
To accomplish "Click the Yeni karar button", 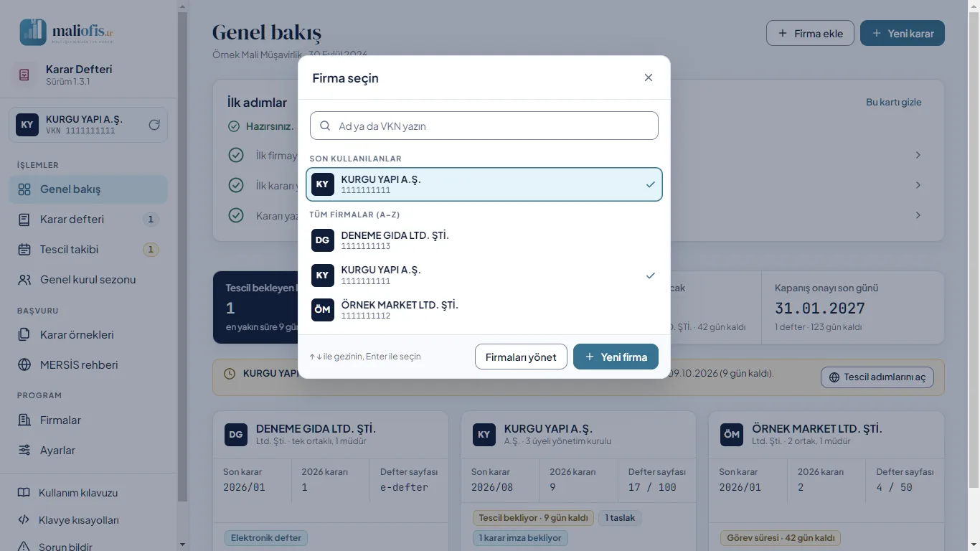I will [903, 33].
